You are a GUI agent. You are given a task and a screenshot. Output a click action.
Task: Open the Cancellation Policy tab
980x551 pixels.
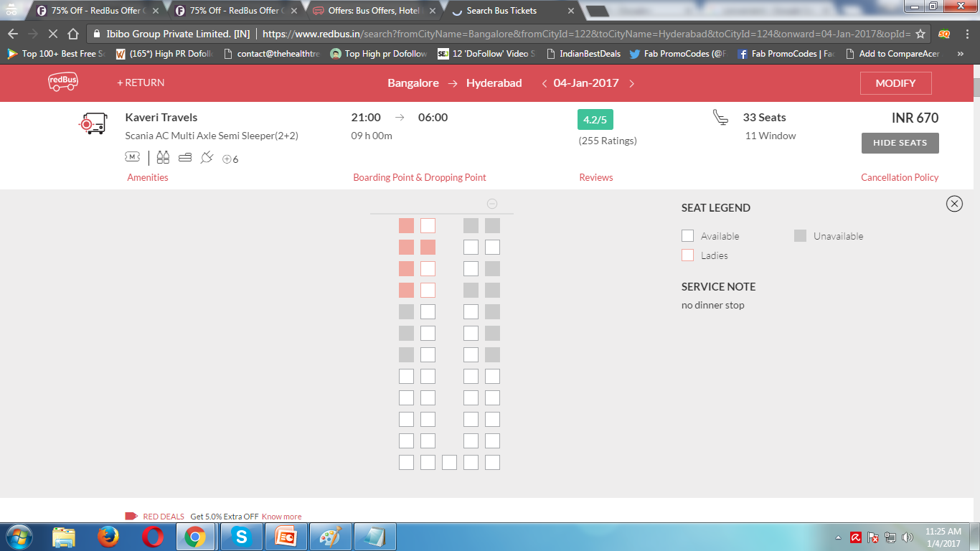click(x=900, y=177)
